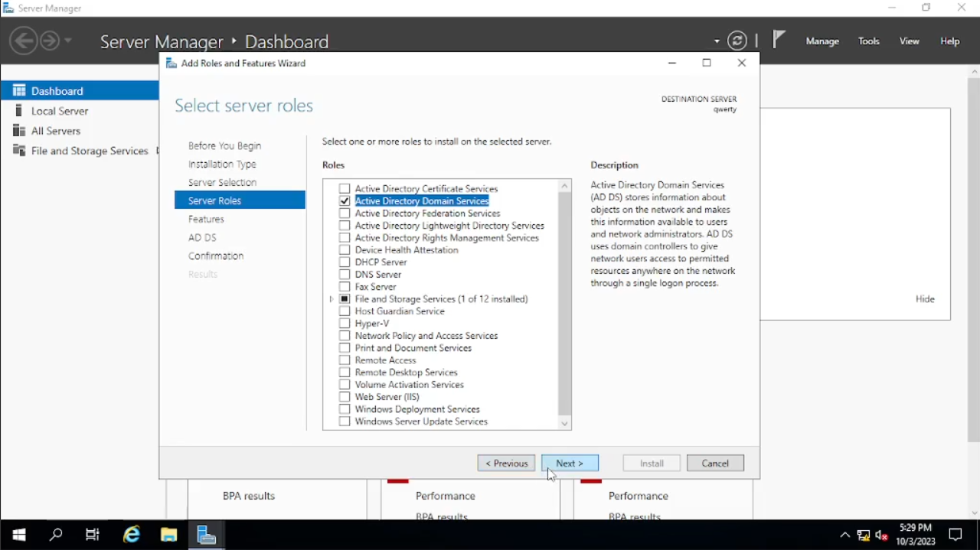This screenshot has width=980, height=550.
Task: Open Task View in taskbar
Action: (x=93, y=535)
